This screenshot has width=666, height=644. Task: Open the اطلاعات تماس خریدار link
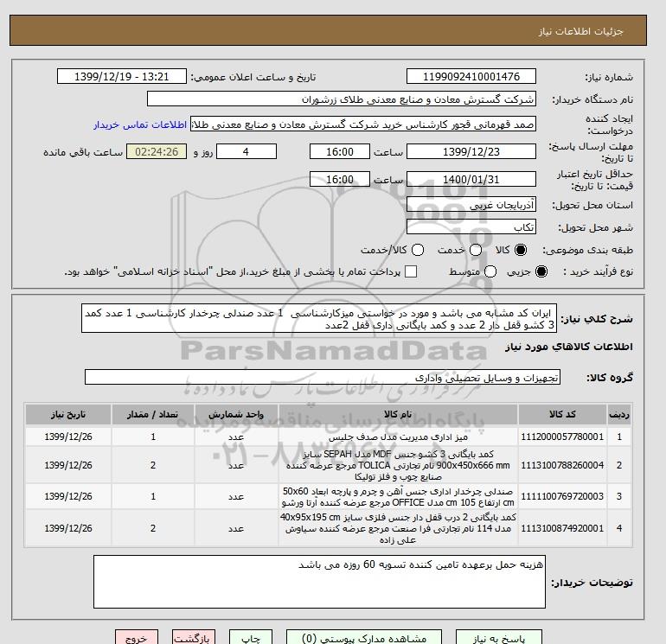(x=140, y=124)
